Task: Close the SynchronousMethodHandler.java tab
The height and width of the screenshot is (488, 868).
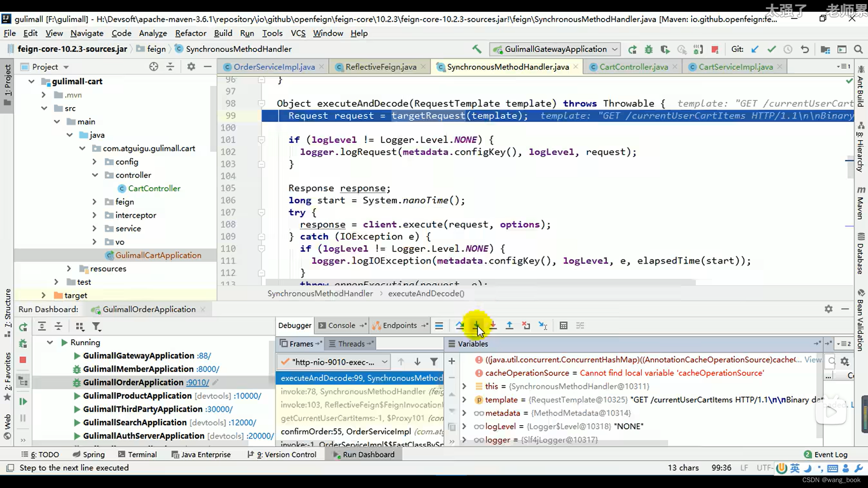Action: 576,67
